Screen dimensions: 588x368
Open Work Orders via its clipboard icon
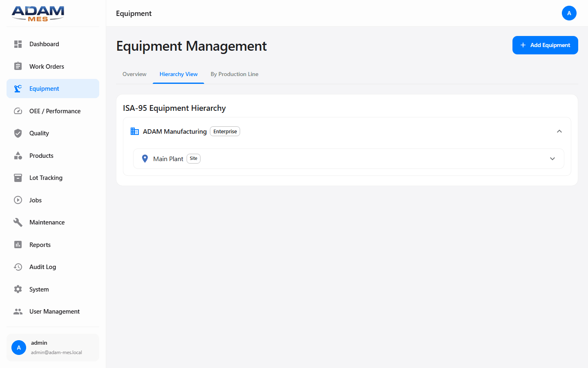[18, 66]
